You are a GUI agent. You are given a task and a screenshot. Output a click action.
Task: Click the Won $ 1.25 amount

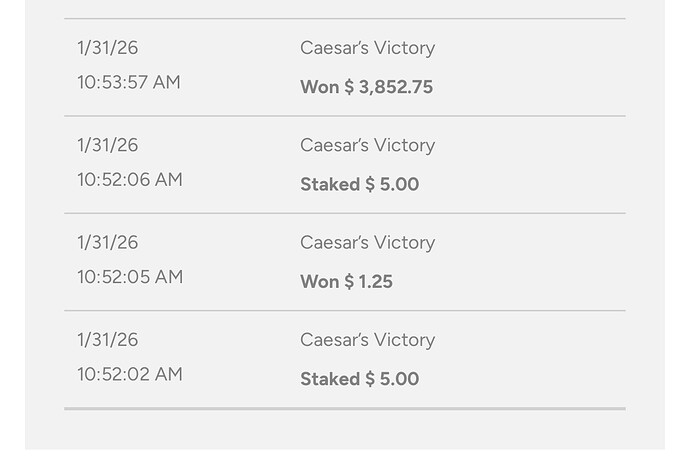346,281
